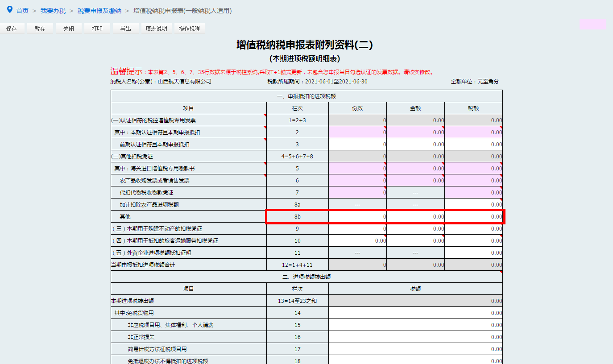Click the 导出 button
This screenshot has width=613, height=364.
click(125, 29)
